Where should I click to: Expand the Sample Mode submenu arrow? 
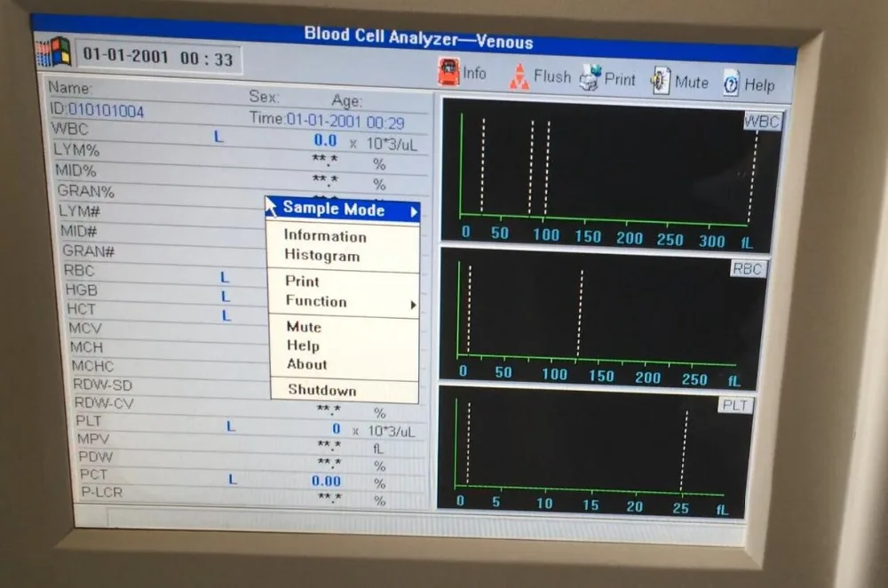click(414, 212)
